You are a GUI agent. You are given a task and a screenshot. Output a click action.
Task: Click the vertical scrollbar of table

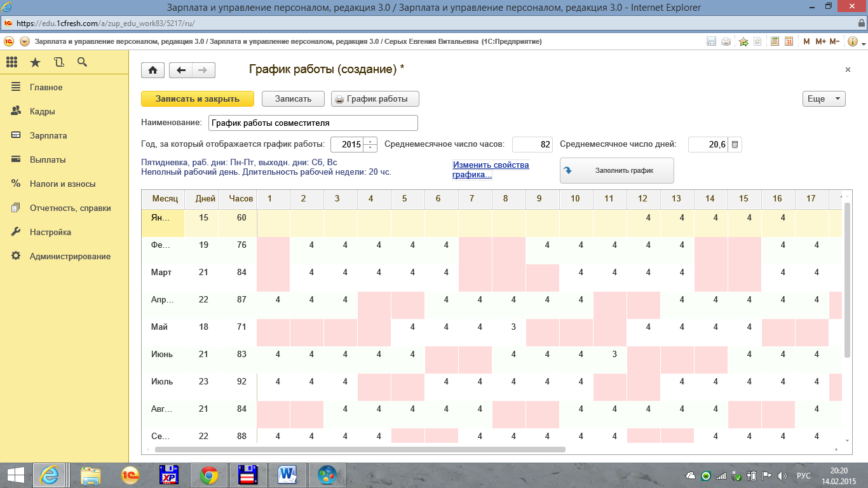847,280
